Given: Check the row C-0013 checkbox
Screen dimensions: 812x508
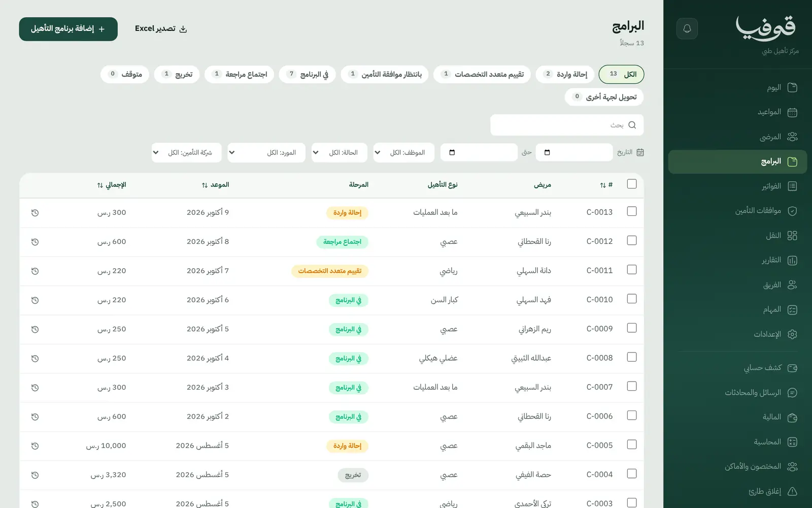Looking at the screenshot, I should pyautogui.click(x=632, y=211).
